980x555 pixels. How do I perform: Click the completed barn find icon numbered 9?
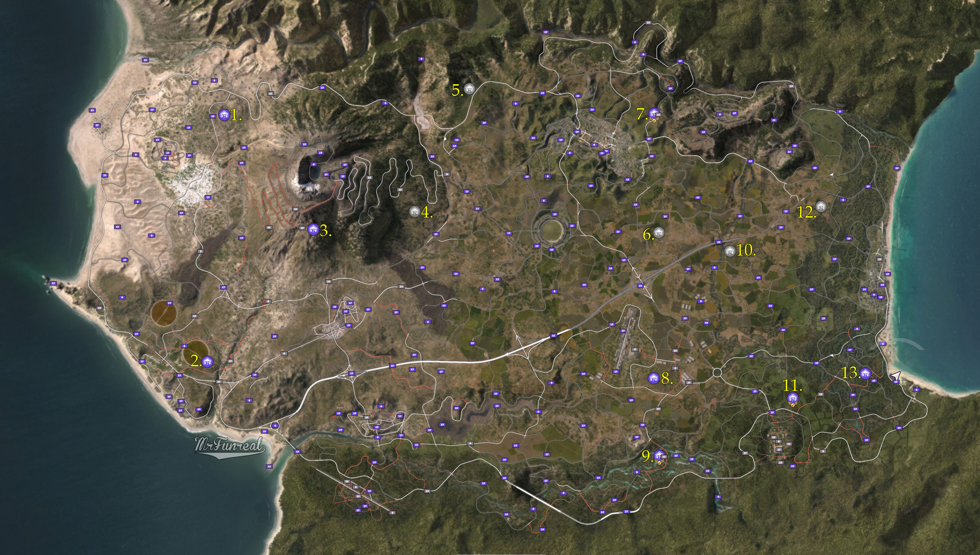(658, 456)
